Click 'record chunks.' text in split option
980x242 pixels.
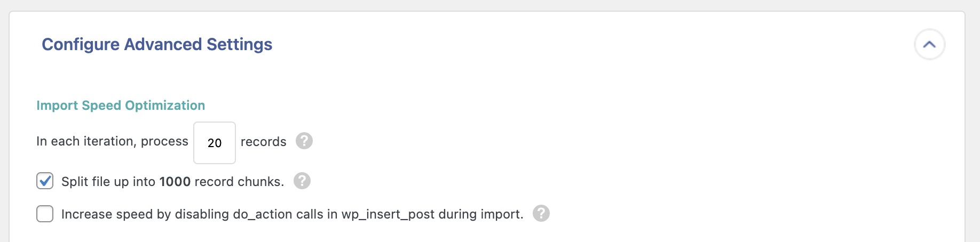coord(239,182)
